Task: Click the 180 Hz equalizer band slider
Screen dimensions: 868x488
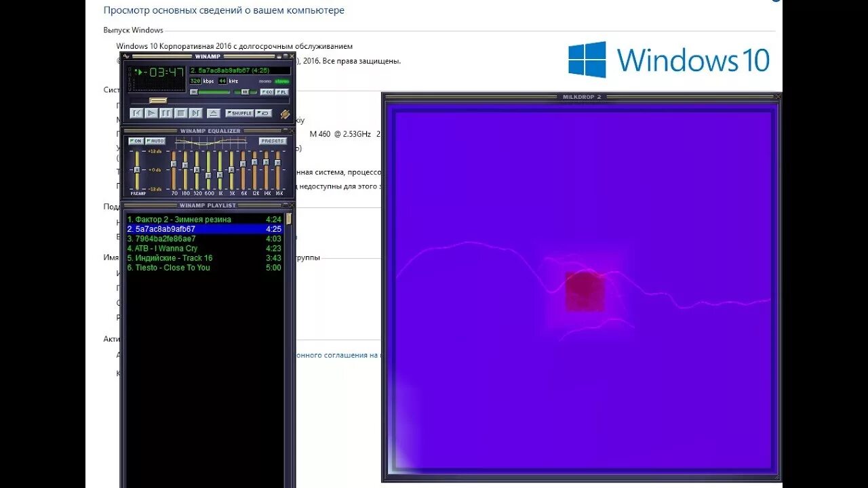Action: click(185, 169)
